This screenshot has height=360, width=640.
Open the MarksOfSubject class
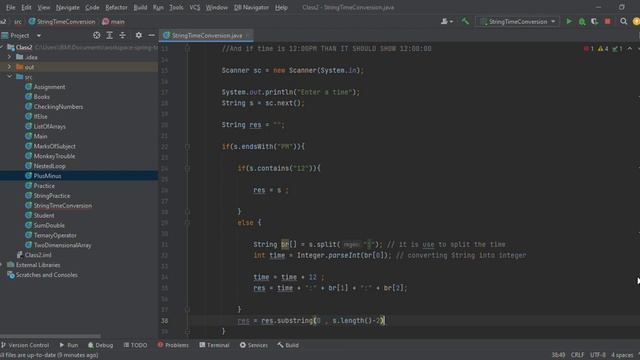[x=54, y=146]
